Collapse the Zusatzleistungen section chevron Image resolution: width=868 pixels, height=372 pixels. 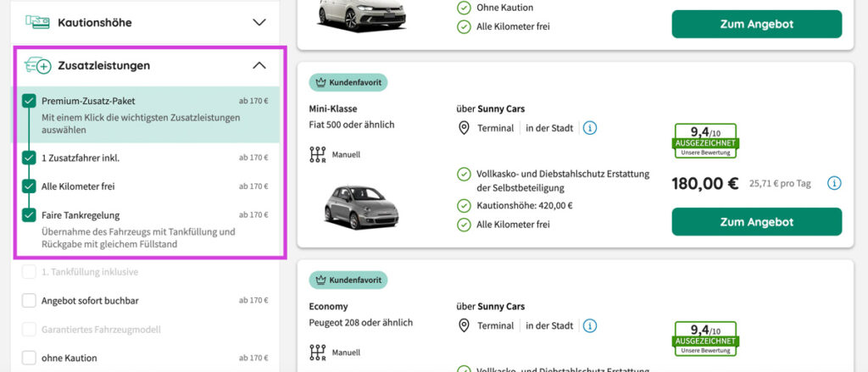259,65
